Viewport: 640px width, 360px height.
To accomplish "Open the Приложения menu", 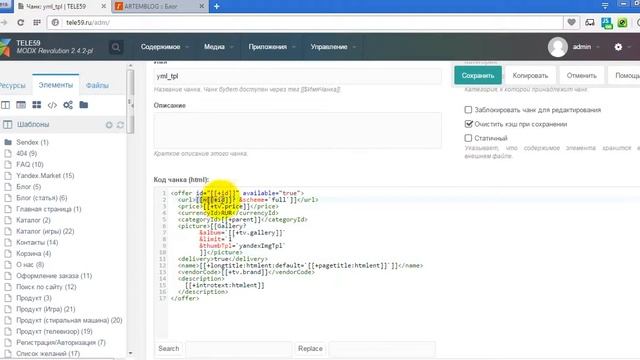I will point(271,47).
